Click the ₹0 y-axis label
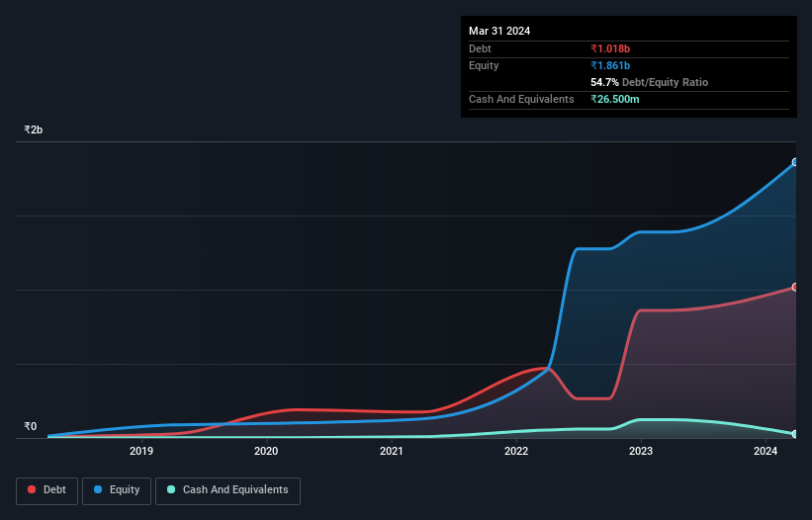The width and height of the screenshot is (812, 520). pyautogui.click(x=31, y=426)
